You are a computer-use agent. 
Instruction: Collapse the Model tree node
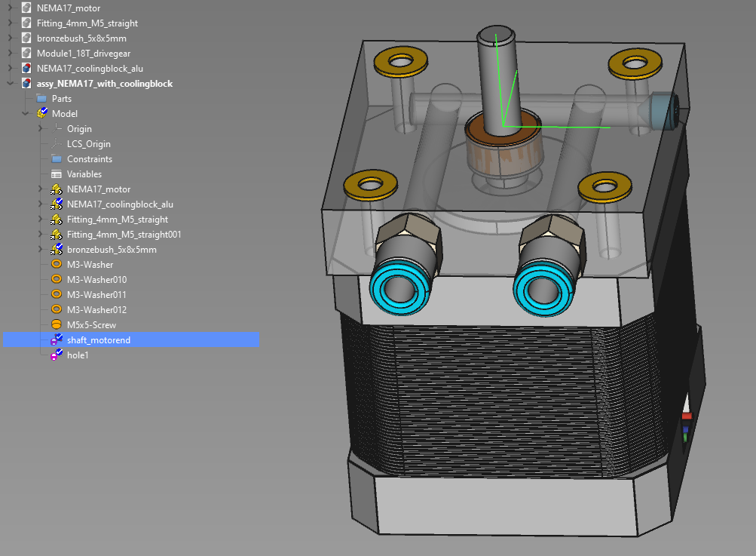26,114
